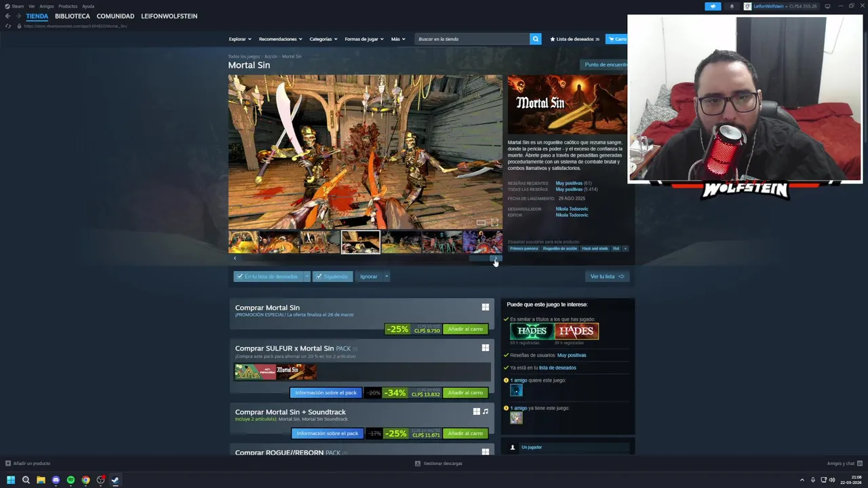Screen dimensions: 868x488
Task: Click the volume icon in system tray
Action: point(832,480)
